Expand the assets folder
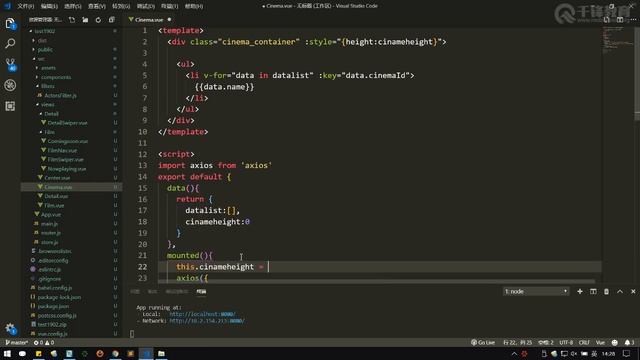Screen dimensions: 640x360 click(48, 68)
